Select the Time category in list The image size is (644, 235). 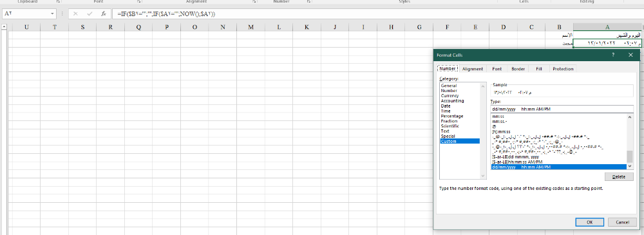coord(446,111)
